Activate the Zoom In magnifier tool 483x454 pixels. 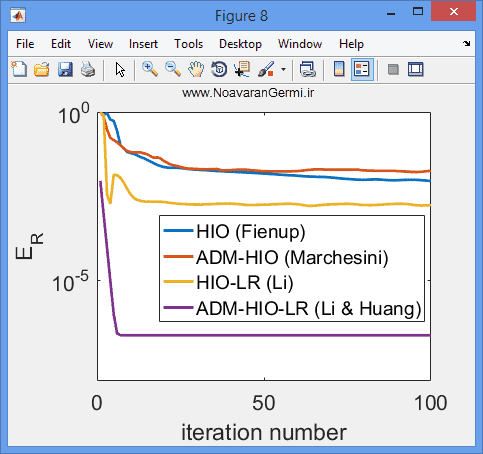coord(150,69)
